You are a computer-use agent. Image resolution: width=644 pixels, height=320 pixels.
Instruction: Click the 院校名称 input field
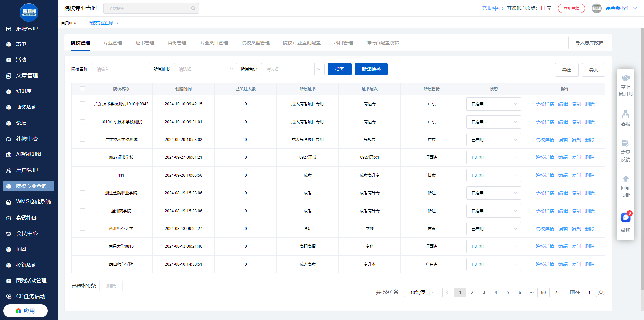tap(121, 69)
